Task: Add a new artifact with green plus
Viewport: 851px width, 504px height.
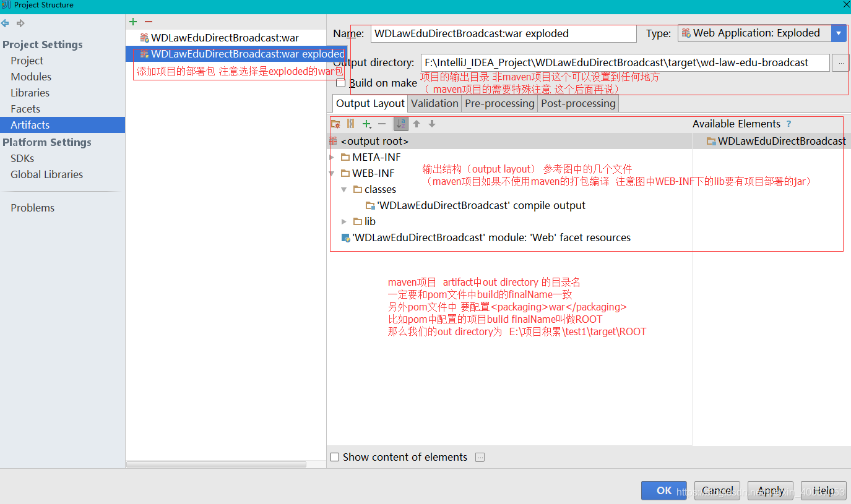Action: coord(133,22)
